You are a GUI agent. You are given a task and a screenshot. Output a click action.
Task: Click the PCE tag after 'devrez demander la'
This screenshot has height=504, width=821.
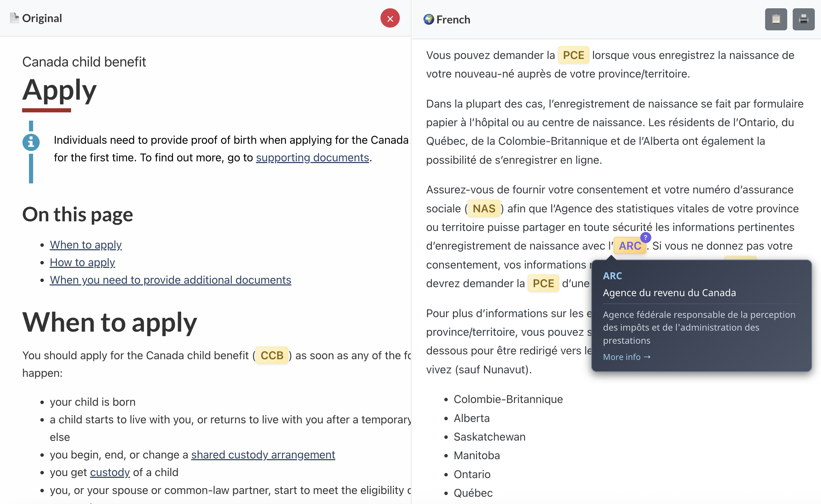coord(543,283)
